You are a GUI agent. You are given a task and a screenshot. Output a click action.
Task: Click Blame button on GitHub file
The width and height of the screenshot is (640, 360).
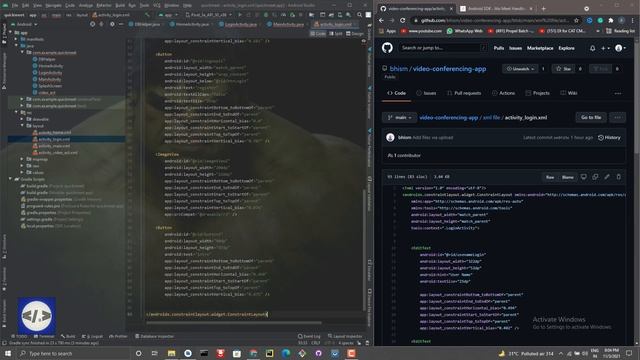tap(567, 177)
